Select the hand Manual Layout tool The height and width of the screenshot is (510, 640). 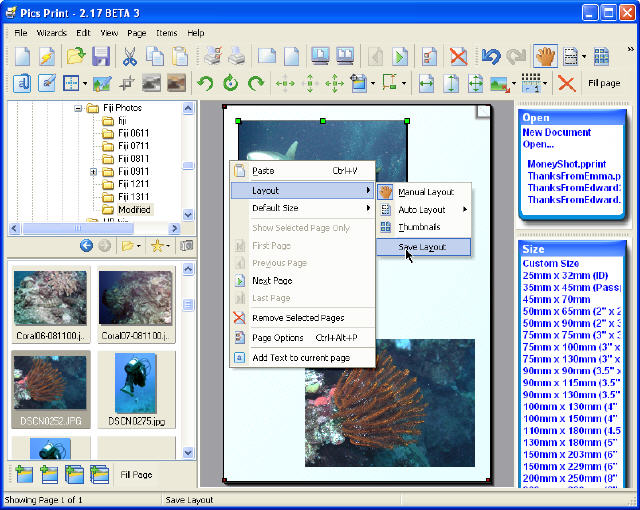tap(545, 57)
